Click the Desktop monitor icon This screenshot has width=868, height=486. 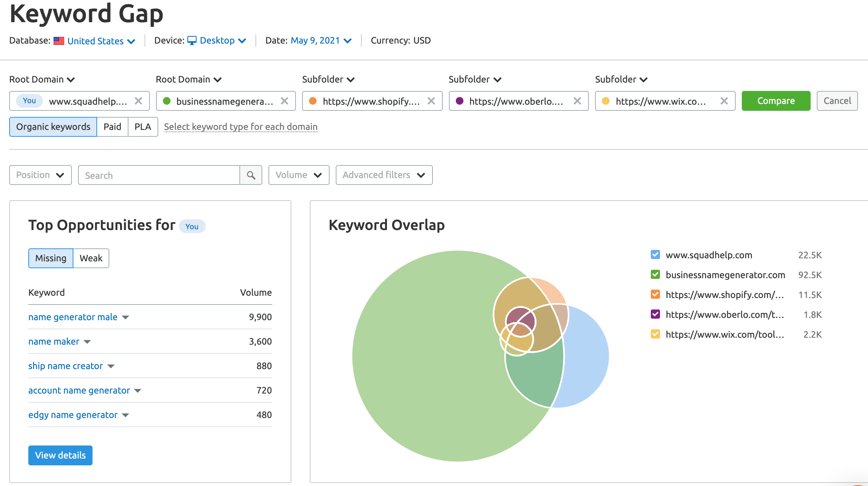pyautogui.click(x=192, y=40)
